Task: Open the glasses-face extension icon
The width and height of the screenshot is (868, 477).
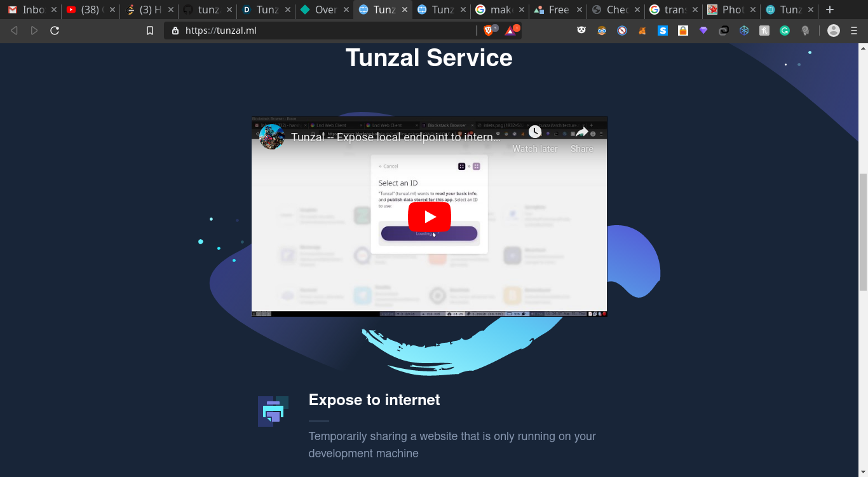Action: [602, 30]
